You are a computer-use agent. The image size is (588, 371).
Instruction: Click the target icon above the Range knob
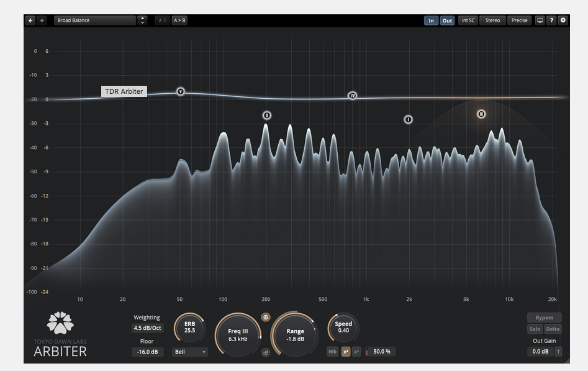click(x=266, y=317)
